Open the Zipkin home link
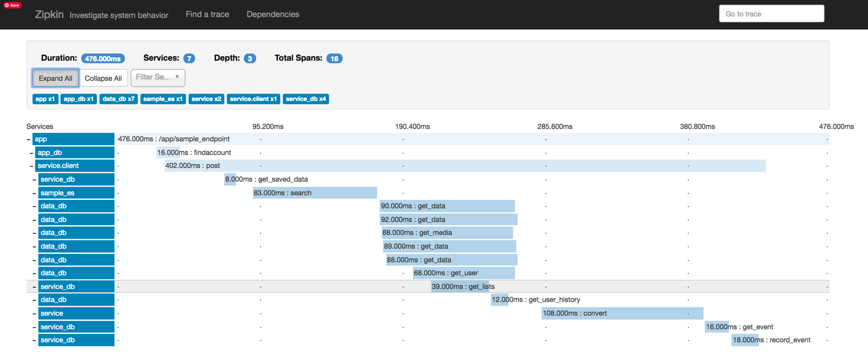The width and height of the screenshot is (868, 361). coord(49,14)
